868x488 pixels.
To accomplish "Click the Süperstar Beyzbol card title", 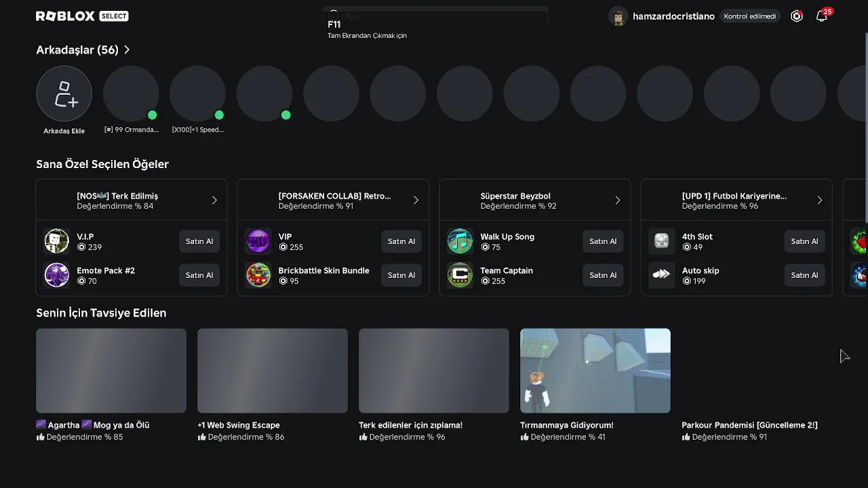I will point(515,196).
